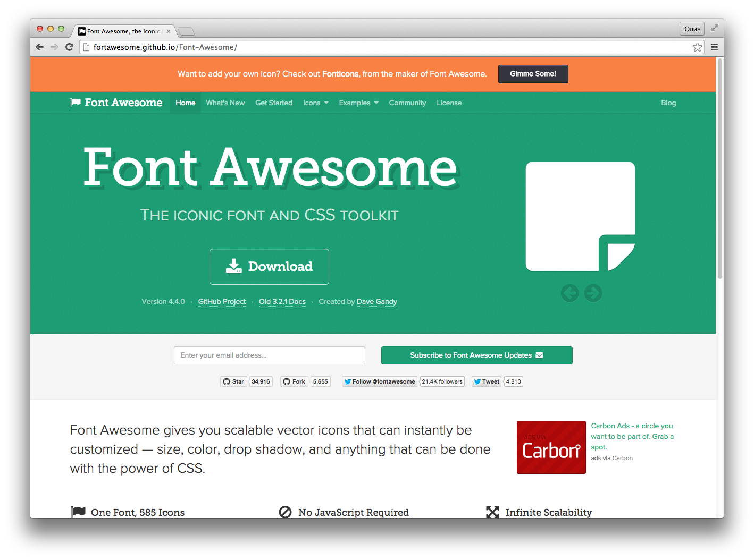
Task: Click the 34,916 star count
Action: [261, 381]
